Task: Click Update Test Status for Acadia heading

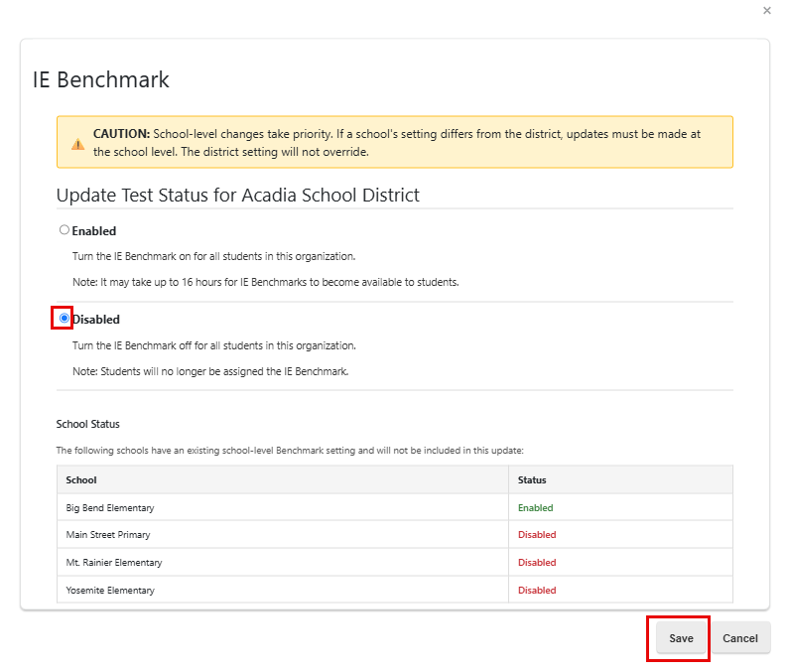Action: pyautogui.click(x=238, y=196)
